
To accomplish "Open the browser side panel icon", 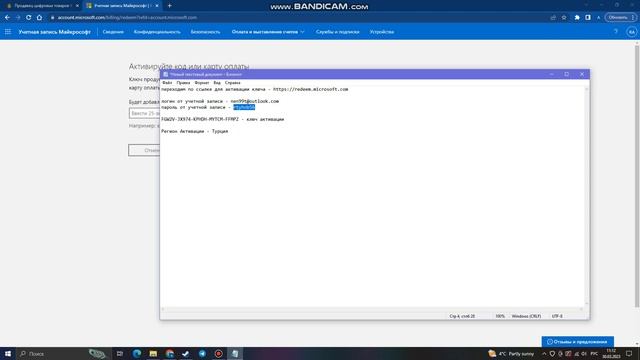I will (588, 18).
